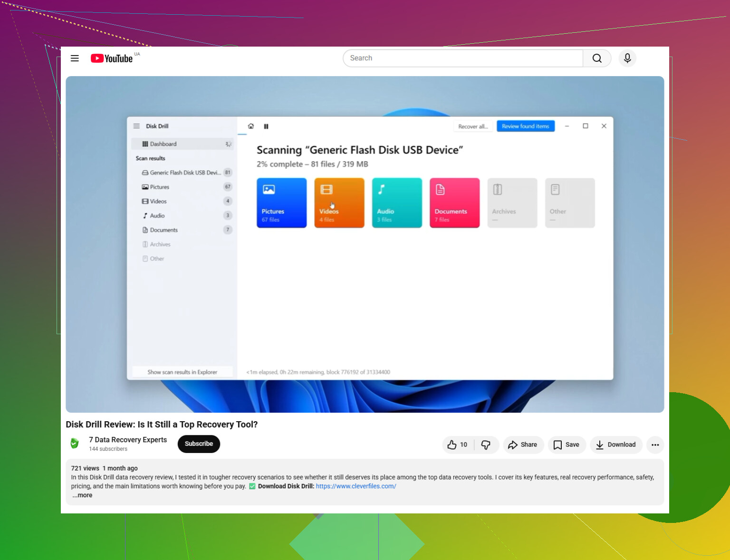Click the zip icon on Archives tile
Screen dimensions: 730x560
pos(498,190)
